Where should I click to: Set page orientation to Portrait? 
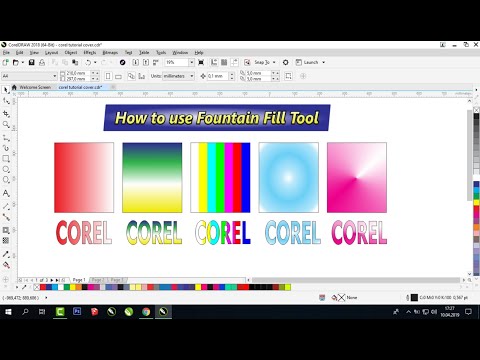click(x=108, y=76)
